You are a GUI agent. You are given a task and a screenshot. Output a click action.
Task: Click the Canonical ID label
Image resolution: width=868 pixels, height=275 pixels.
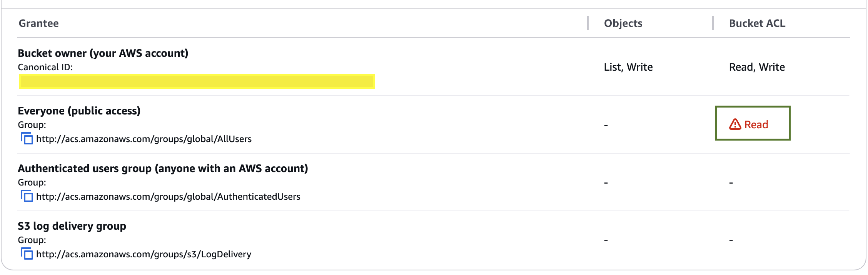(45, 67)
